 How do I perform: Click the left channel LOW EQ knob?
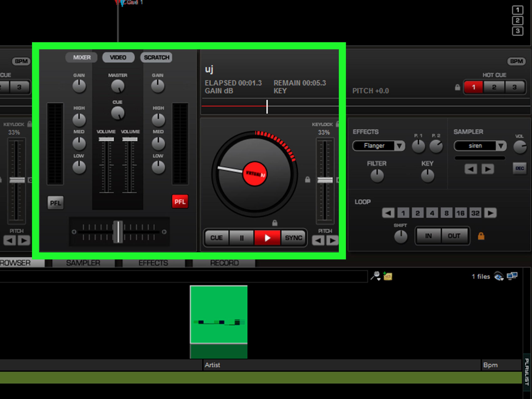(x=79, y=167)
